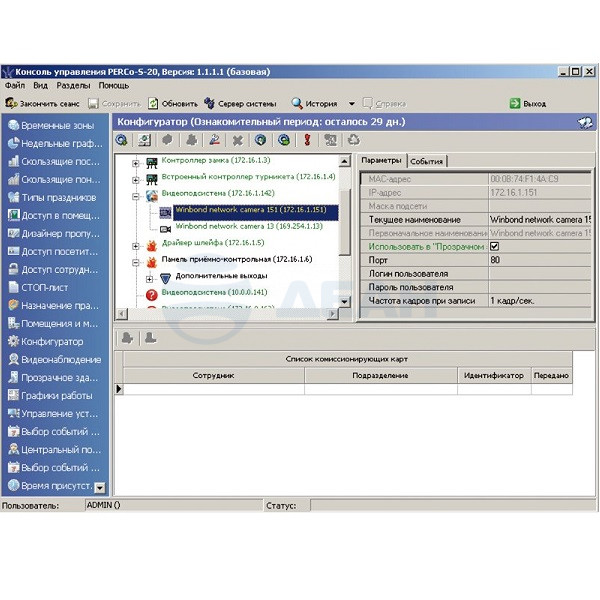This screenshot has height=600, width=600.
Task: Click the red exclamation mark toolbar icon
Action: 307,140
